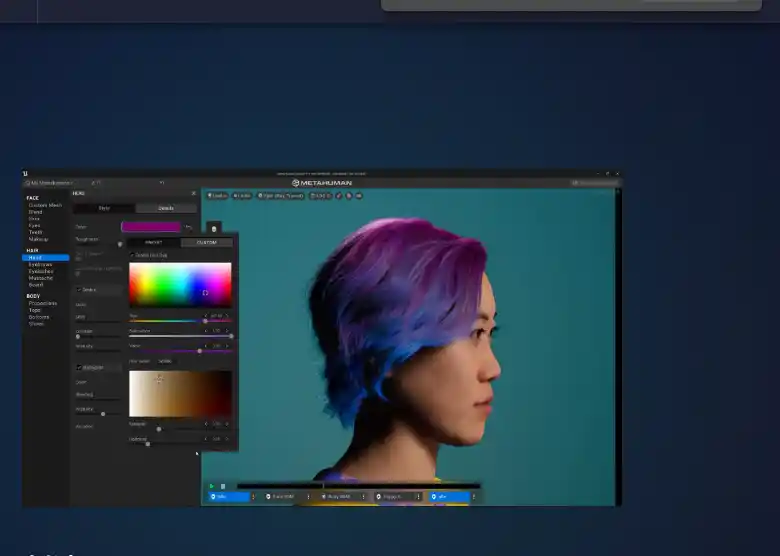The width and height of the screenshot is (780, 556).
Task: Click the purple hair Color swatch
Action: [x=151, y=227]
